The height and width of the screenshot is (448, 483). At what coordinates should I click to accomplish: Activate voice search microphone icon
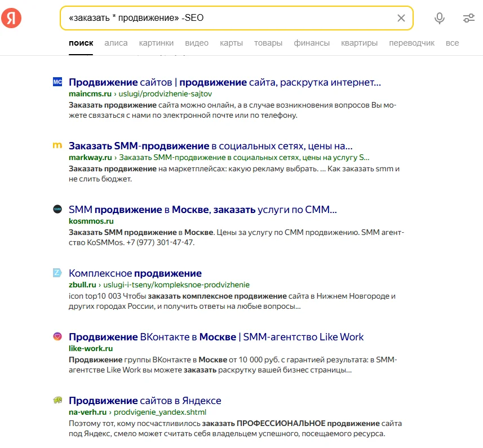(x=440, y=18)
